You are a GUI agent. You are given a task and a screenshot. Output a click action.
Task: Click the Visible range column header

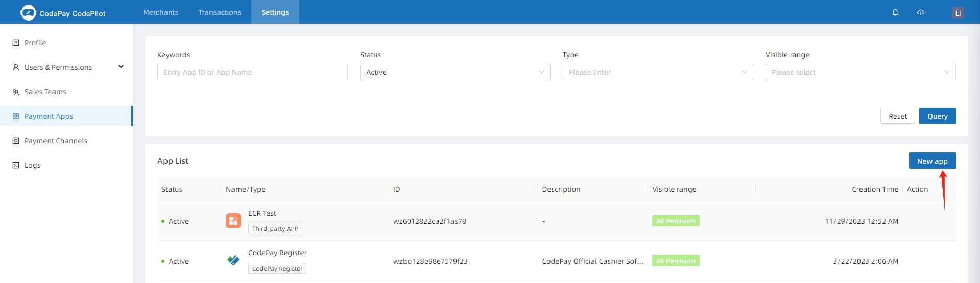(x=674, y=189)
